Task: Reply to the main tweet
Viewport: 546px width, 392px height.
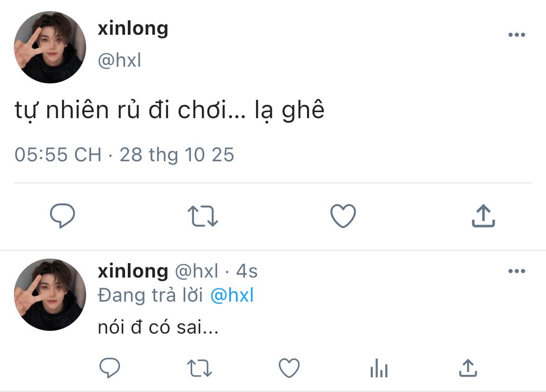Action: 63,216
